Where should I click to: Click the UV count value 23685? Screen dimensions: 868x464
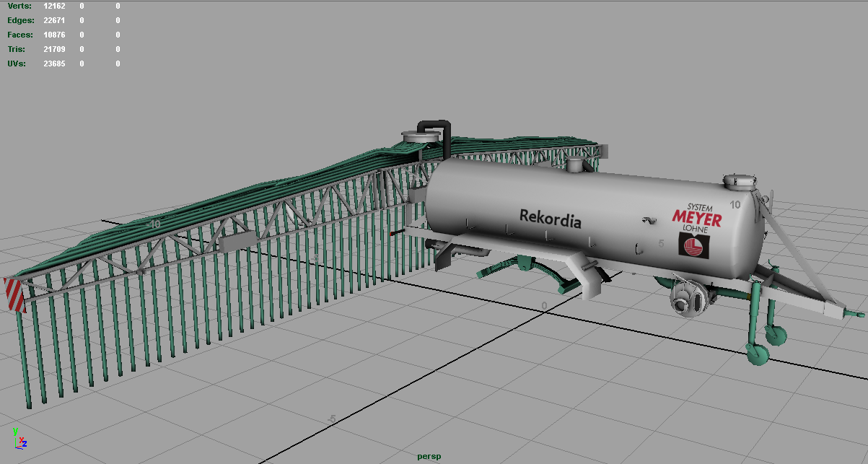54,64
